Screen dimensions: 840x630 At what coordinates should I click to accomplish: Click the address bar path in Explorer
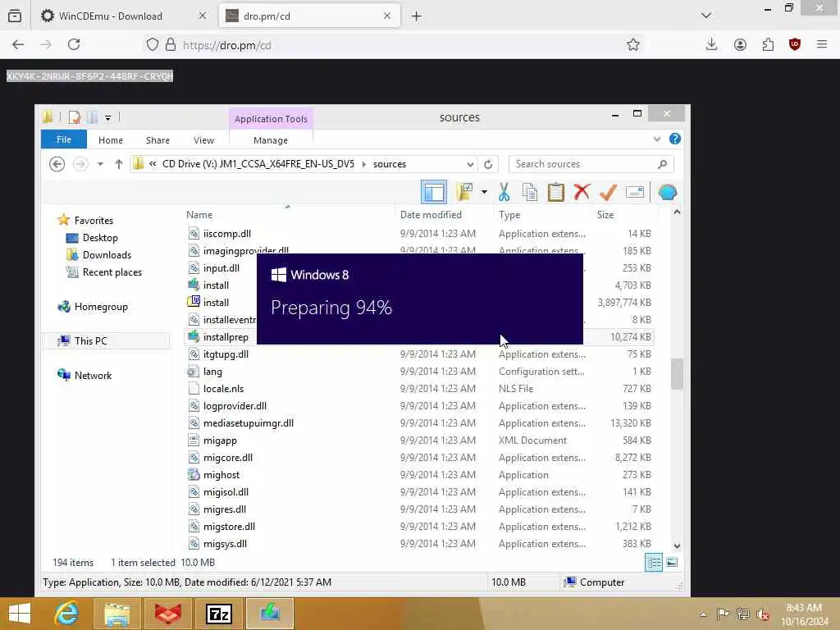[304, 164]
